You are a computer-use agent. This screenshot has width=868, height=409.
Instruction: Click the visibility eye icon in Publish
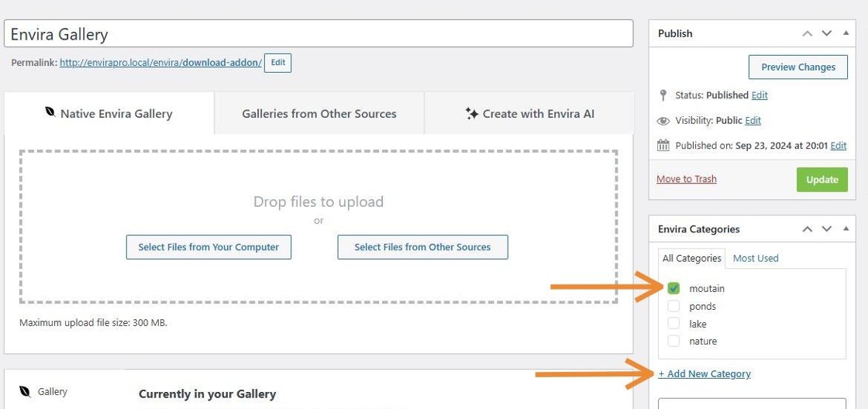[663, 121]
